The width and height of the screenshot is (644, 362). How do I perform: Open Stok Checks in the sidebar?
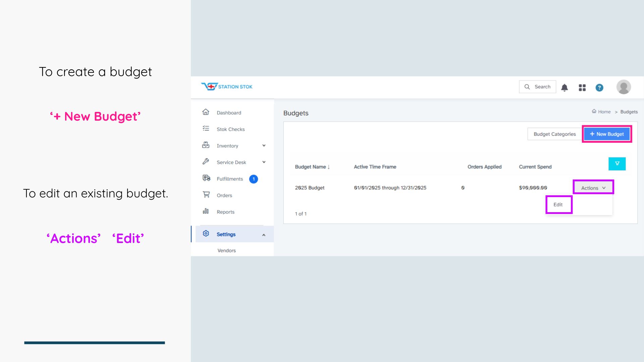point(230,129)
